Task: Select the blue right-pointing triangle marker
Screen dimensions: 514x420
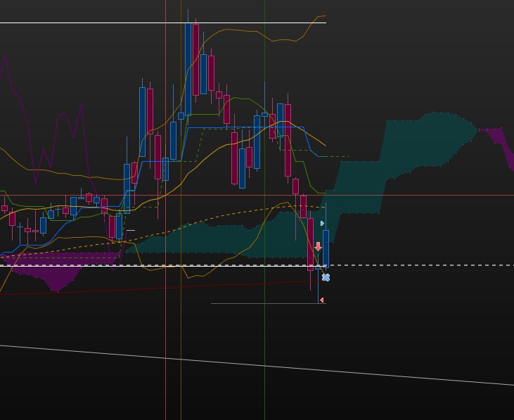Action: pyautogui.click(x=322, y=223)
